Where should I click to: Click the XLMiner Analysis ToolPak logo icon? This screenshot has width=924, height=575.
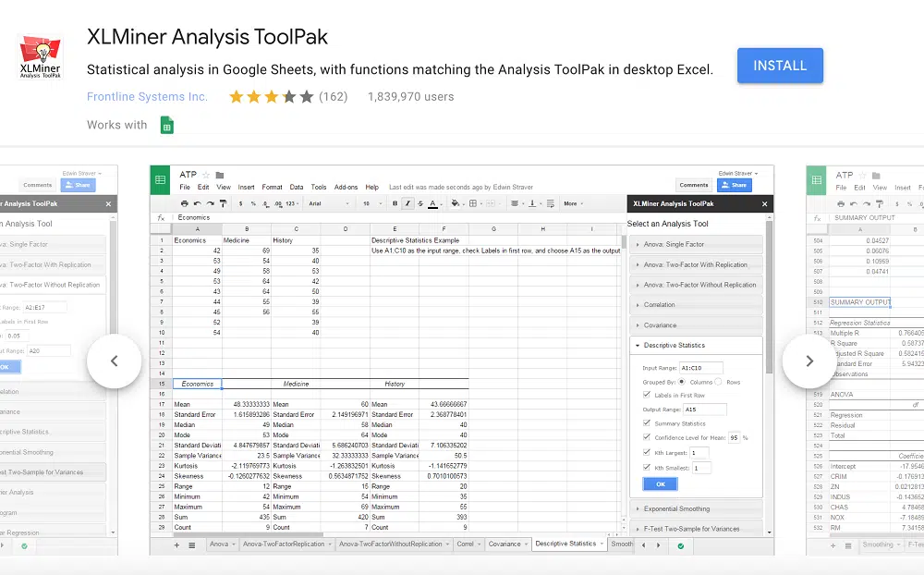point(40,56)
